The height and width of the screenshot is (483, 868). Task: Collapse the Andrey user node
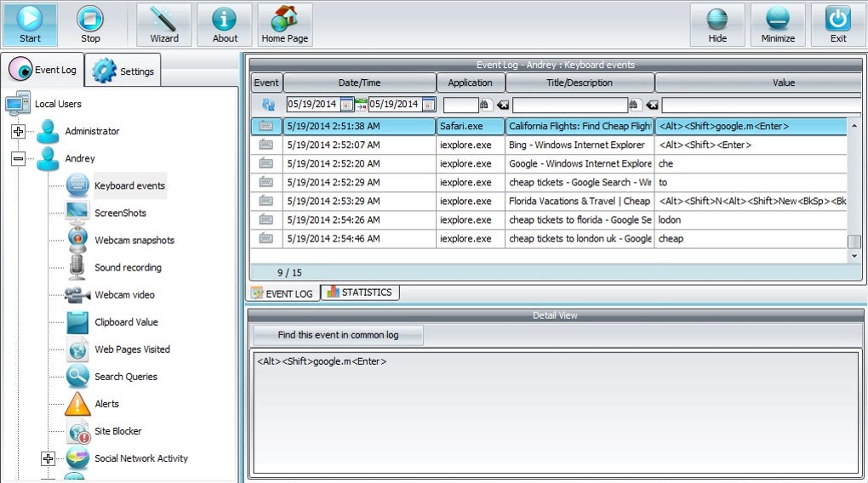18,158
